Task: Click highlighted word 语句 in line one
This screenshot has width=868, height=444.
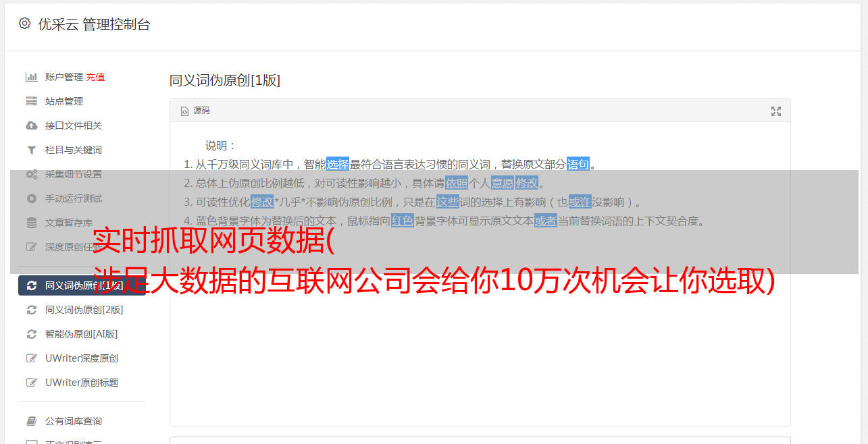Action: (578, 164)
